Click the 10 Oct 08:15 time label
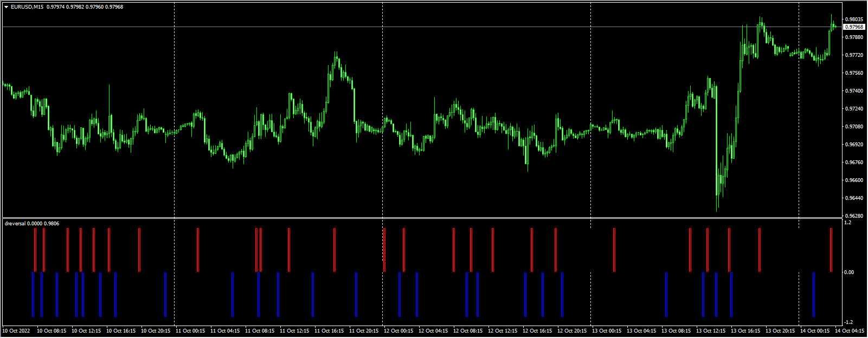Image resolution: width=868 pixels, height=338 pixels. (x=52, y=330)
